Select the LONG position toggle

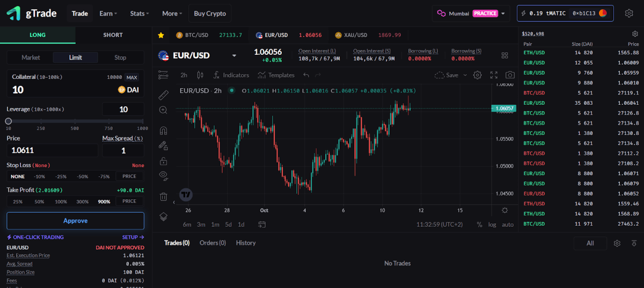point(38,35)
